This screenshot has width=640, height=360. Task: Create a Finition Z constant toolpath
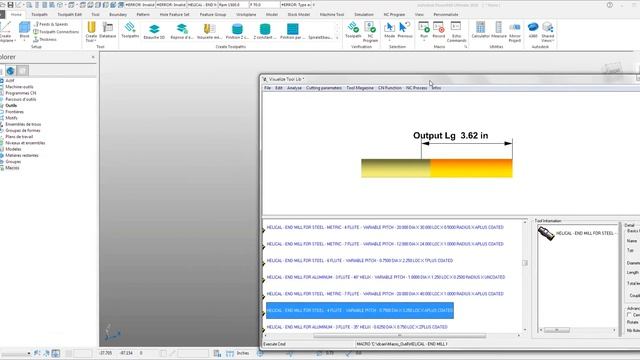(x=237, y=31)
